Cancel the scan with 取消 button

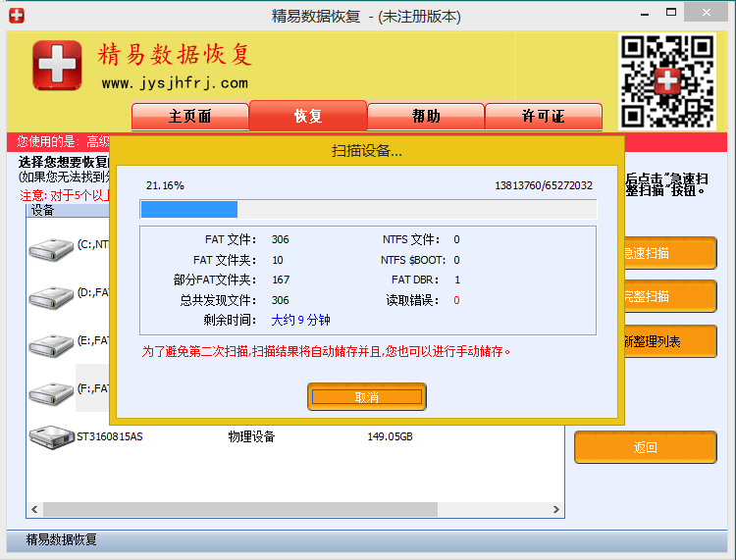[367, 397]
